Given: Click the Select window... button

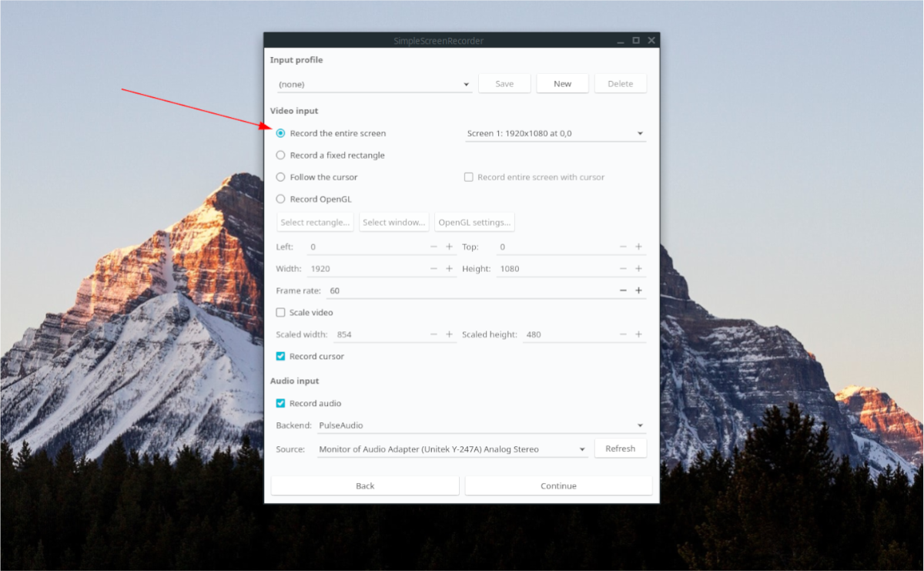Looking at the screenshot, I should pos(393,222).
